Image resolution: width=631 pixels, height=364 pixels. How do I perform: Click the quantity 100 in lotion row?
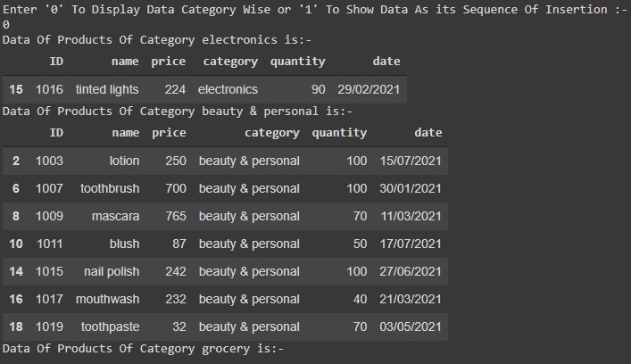point(357,161)
